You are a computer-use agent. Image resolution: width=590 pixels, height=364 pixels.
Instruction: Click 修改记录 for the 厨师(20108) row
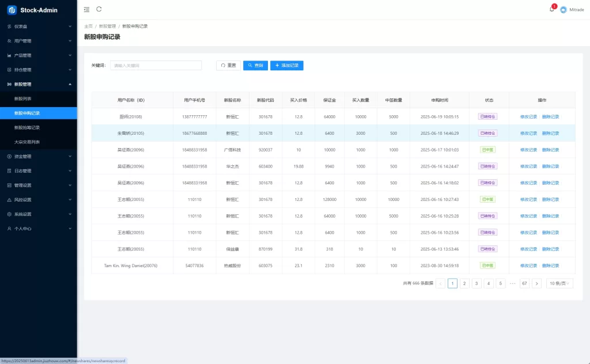[528, 117]
